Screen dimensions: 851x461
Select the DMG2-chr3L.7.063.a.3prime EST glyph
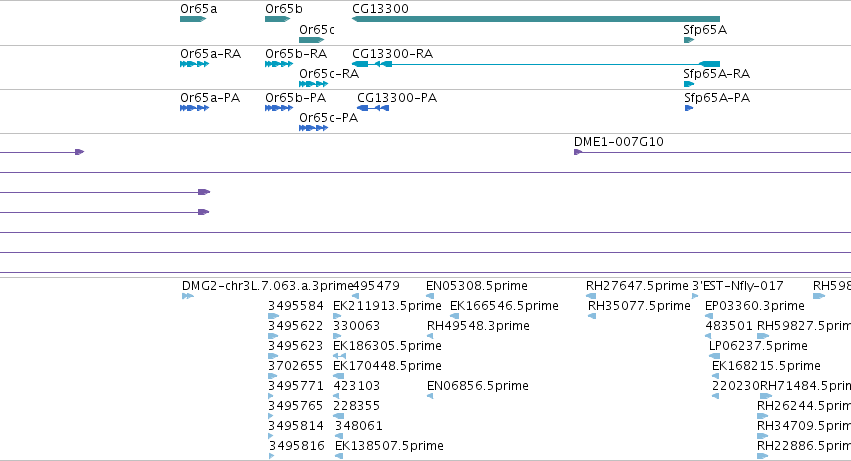188,296
